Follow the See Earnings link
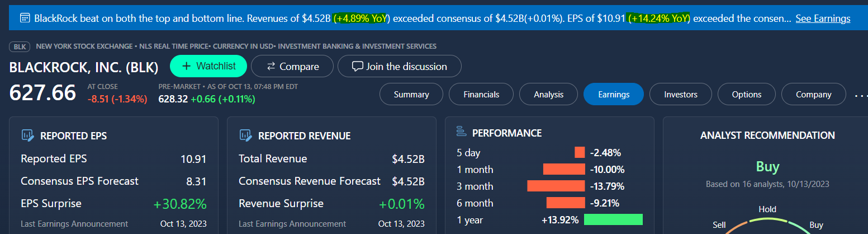868x234 pixels. coord(823,18)
